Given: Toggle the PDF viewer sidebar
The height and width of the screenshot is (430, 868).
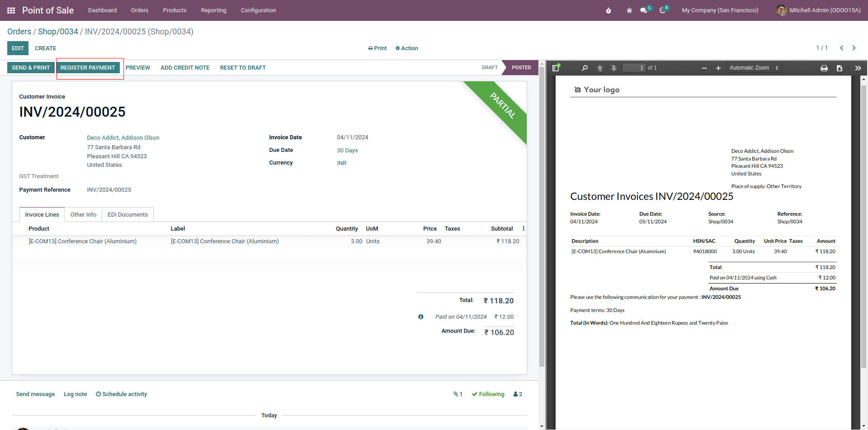Looking at the screenshot, I should [x=556, y=68].
